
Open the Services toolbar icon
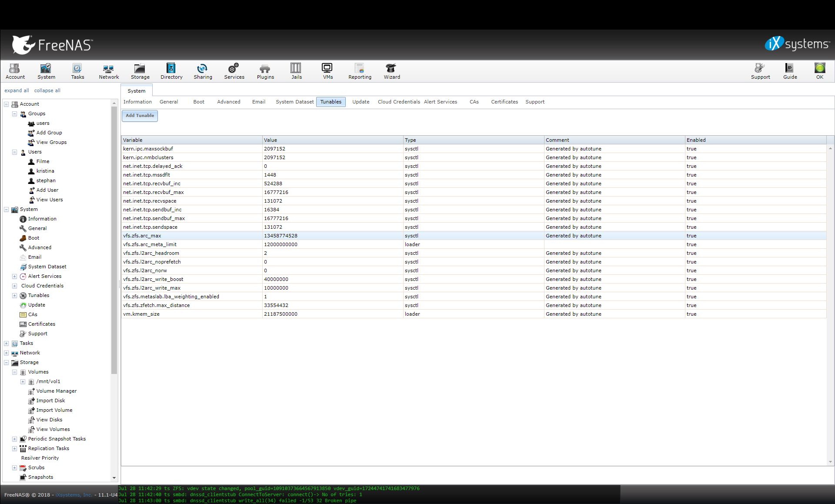click(234, 71)
